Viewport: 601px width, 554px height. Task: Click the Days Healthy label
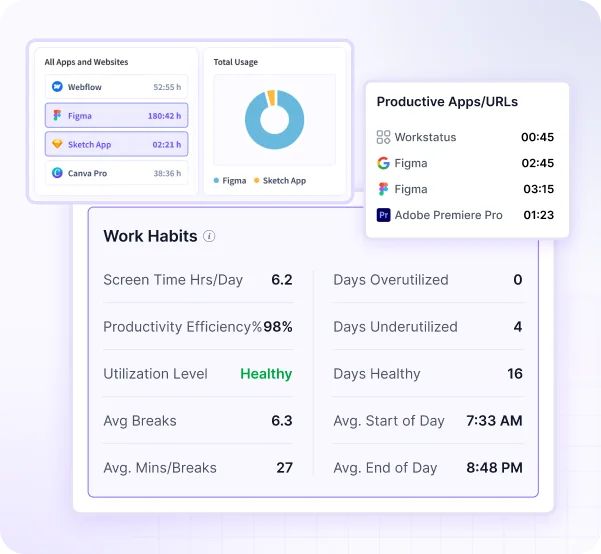tap(377, 374)
